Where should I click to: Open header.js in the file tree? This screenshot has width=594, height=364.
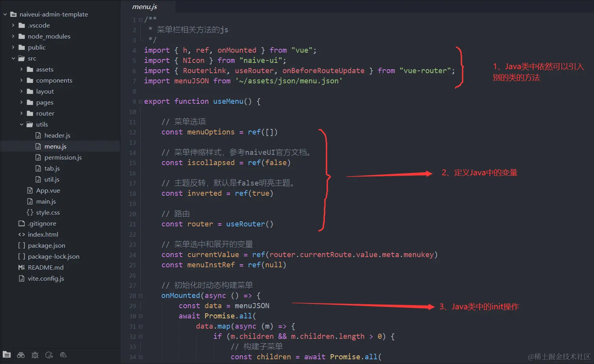click(x=57, y=135)
